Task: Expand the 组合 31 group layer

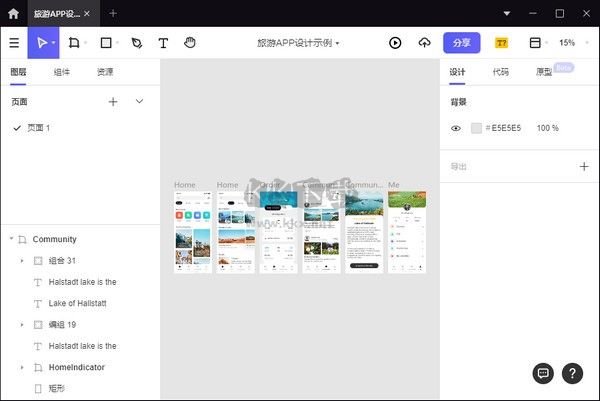Action: pos(22,261)
